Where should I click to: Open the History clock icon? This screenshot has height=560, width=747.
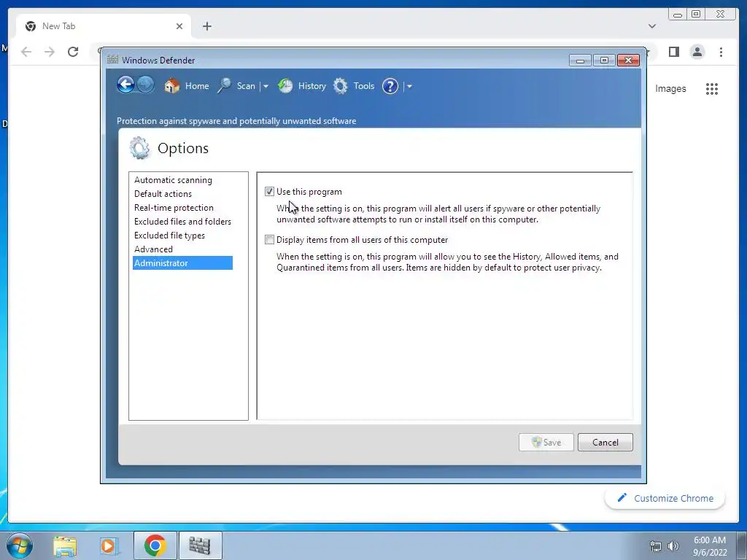click(x=285, y=86)
